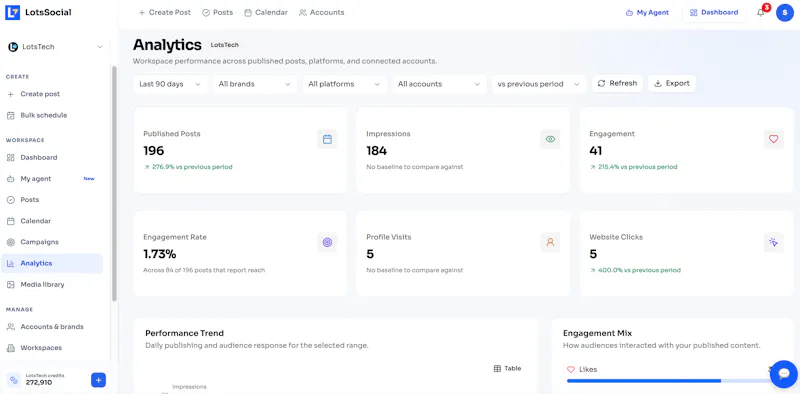Click the Published Posts calendar icon
Viewport: 800px width, 394px height.
click(x=327, y=139)
